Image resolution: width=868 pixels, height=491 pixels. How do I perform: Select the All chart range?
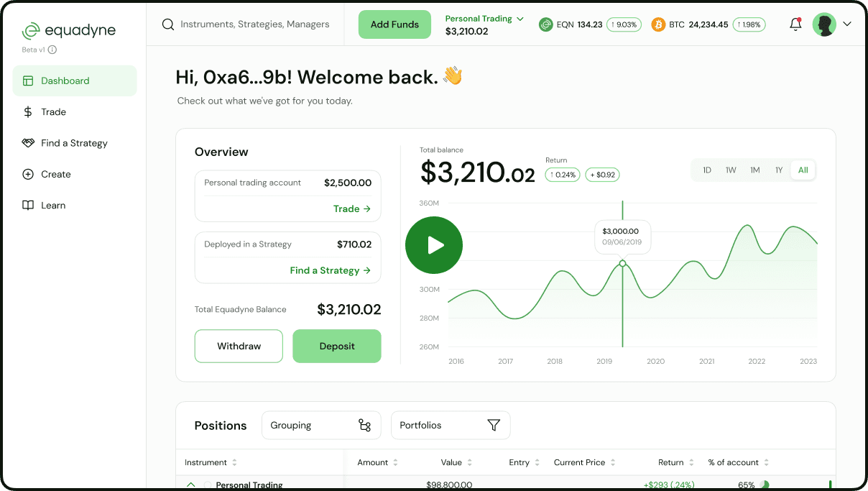[803, 170]
